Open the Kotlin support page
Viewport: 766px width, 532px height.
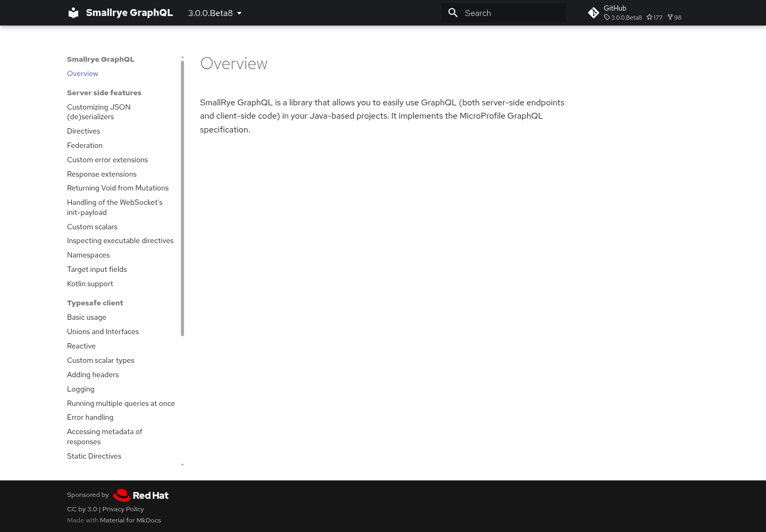click(90, 284)
